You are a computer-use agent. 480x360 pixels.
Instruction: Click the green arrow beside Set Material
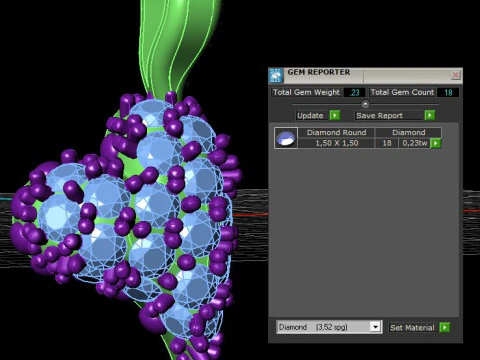pyautogui.click(x=445, y=327)
